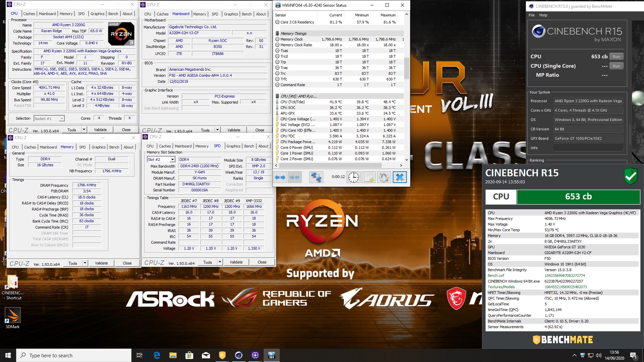
Task: Open the Socket #1 selection dropdown
Action: pyautogui.click(x=49, y=118)
